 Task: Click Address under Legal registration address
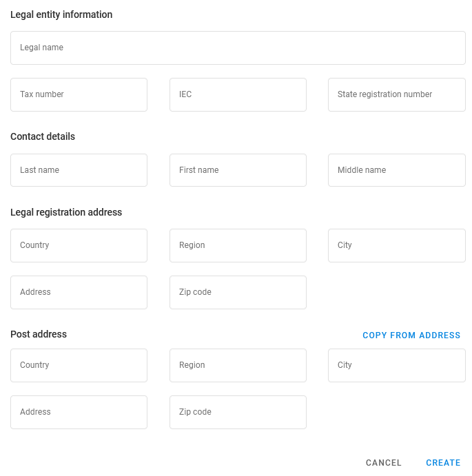[79, 293]
